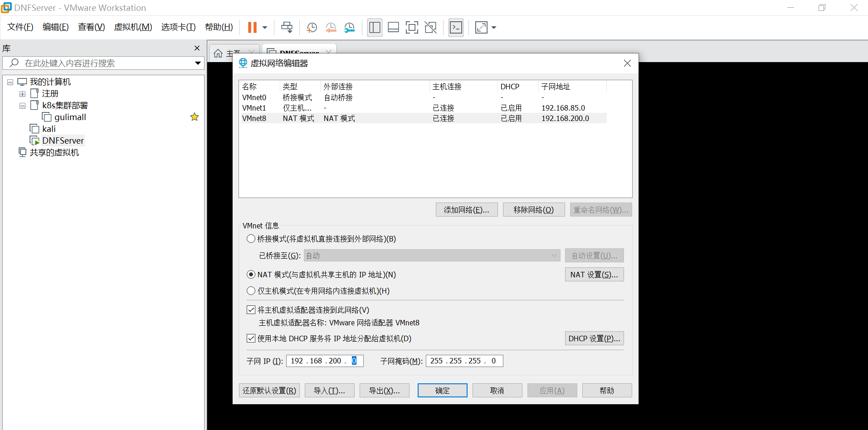
Task: Open the 虚拟机(M) menu
Action: 133,27
